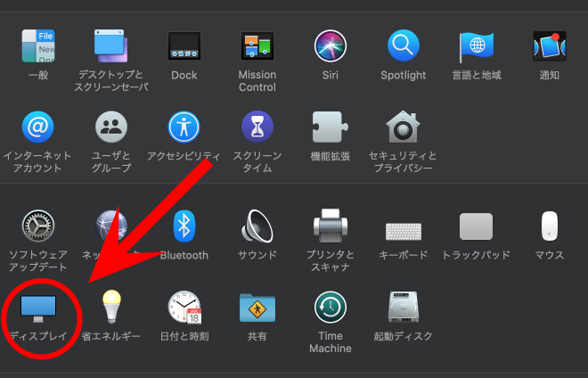Screen dimensions: 588x378
Task: Open サウンド (Sound) speaker icon
Action: coord(257,226)
